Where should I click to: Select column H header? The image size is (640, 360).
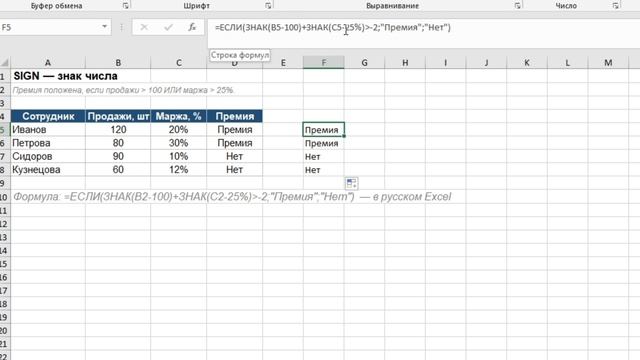click(x=405, y=62)
